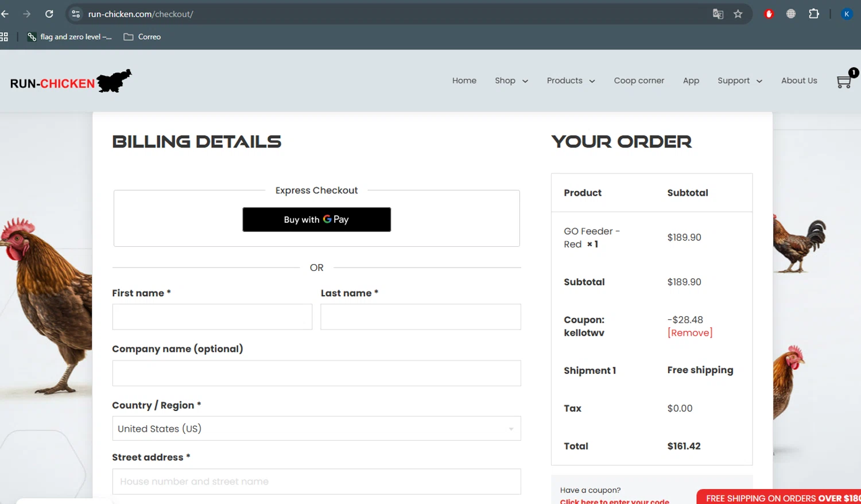Screen dimensions: 861x504
Task: Click the 'Have a coupon?' text
Action: pyautogui.click(x=590, y=490)
